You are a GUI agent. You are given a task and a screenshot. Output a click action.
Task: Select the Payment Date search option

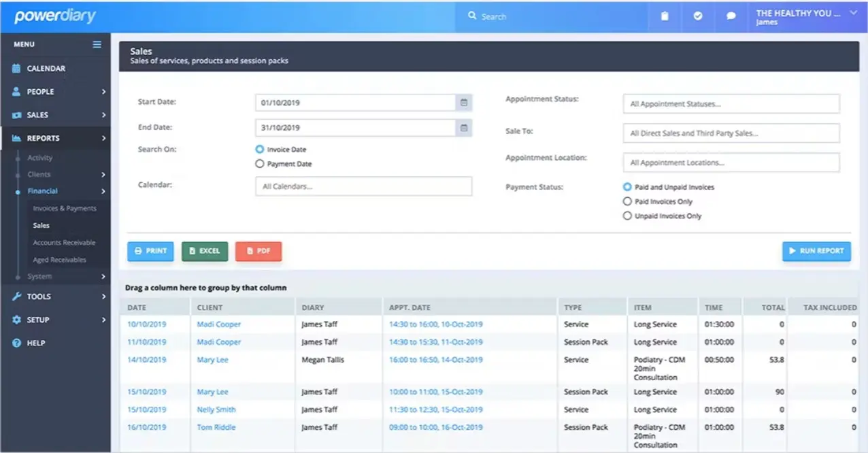click(259, 163)
